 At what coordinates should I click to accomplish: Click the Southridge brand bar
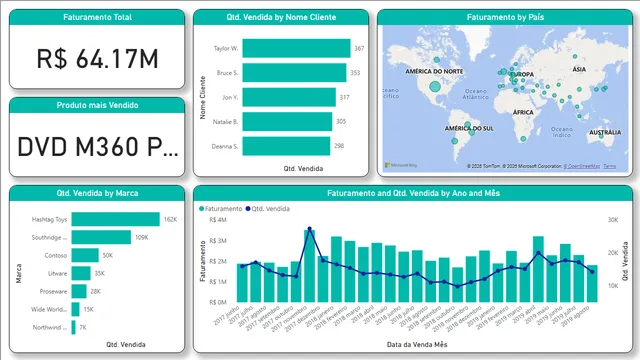pyautogui.click(x=101, y=237)
